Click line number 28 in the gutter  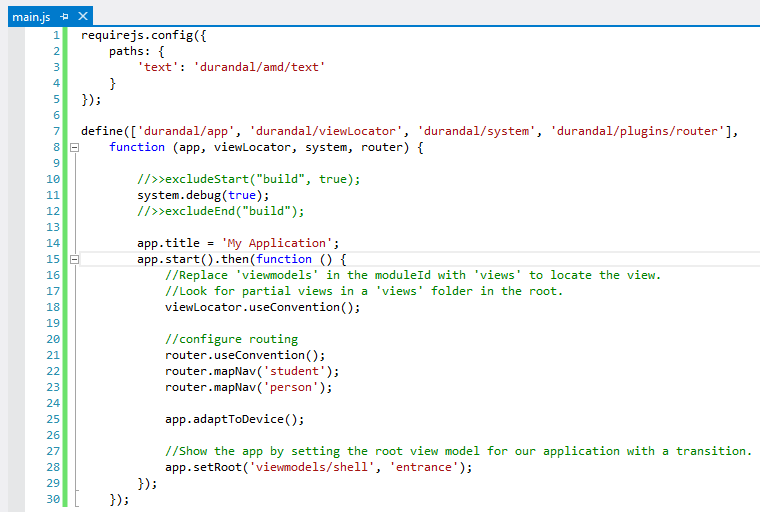point(53,467)
